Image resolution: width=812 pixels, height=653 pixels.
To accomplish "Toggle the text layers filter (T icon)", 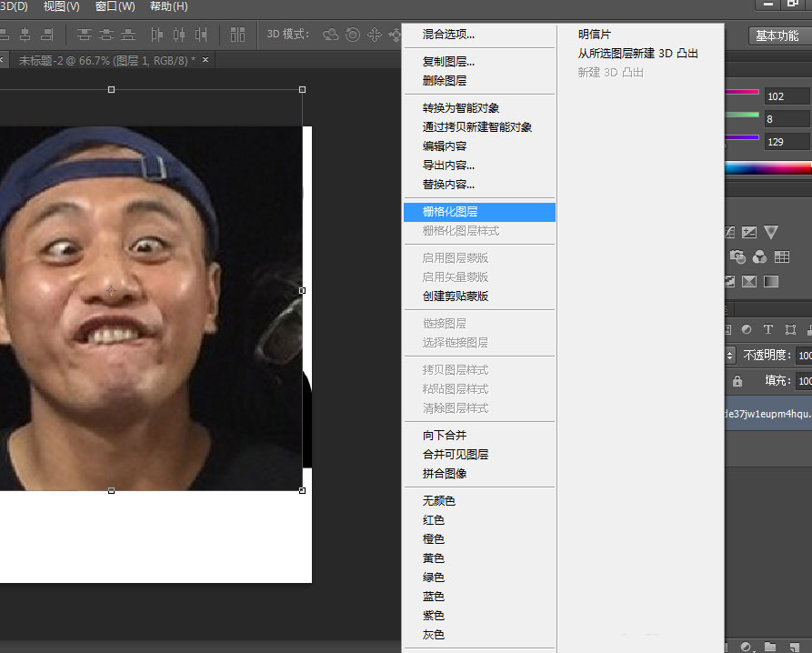I will pos(767,328).
